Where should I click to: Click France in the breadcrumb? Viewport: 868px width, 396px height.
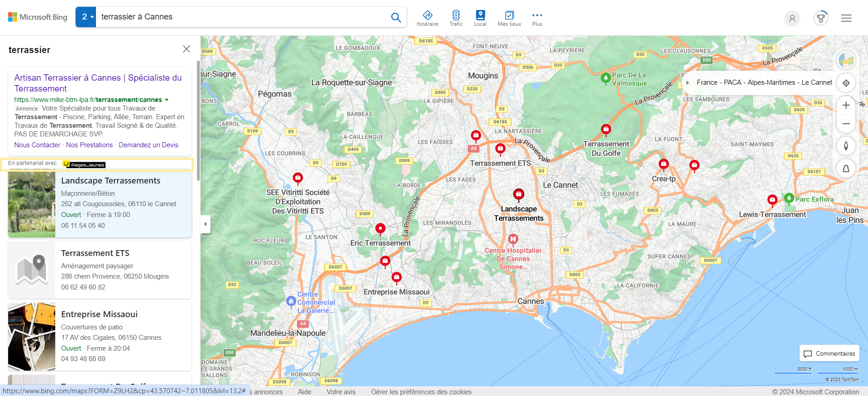pyautogui.click(x=707, y=82)
